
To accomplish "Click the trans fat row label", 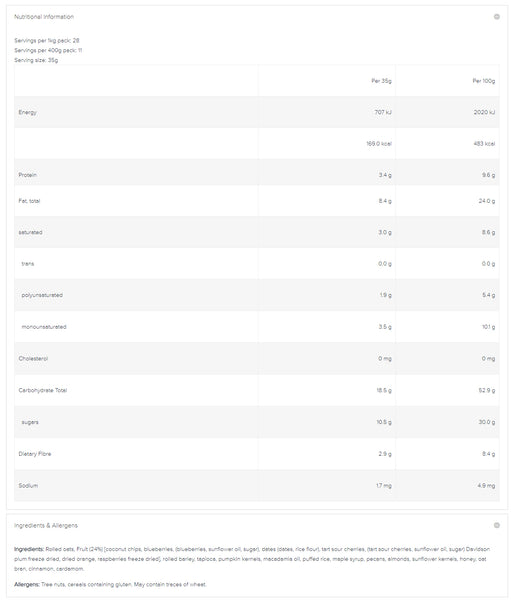I will (28, 264).
